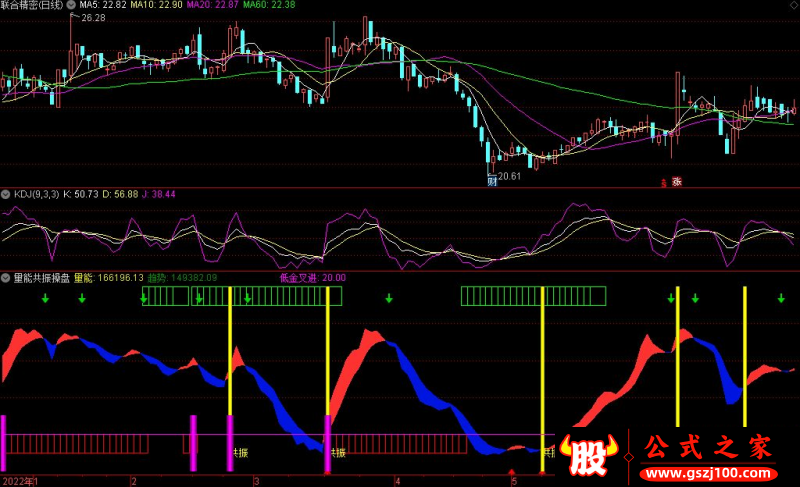Click the first green down arrow signal

[45, 299]
